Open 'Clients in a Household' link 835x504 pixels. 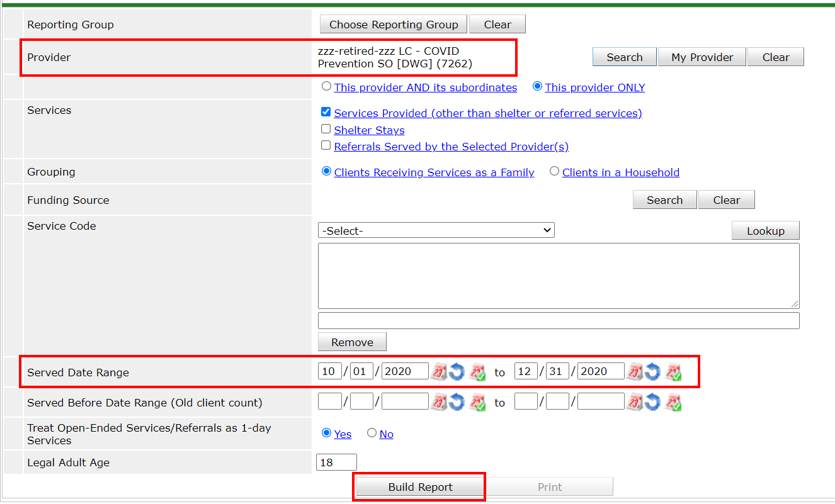click(621, 172)
